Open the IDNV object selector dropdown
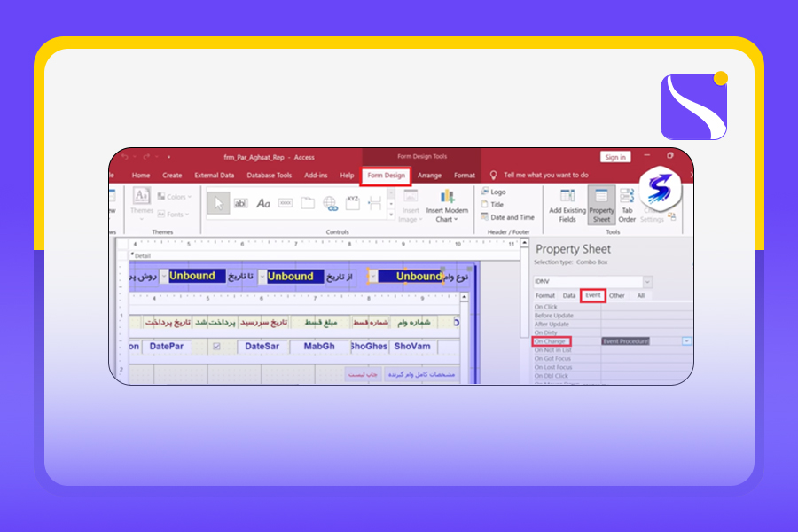 [647, 282]
